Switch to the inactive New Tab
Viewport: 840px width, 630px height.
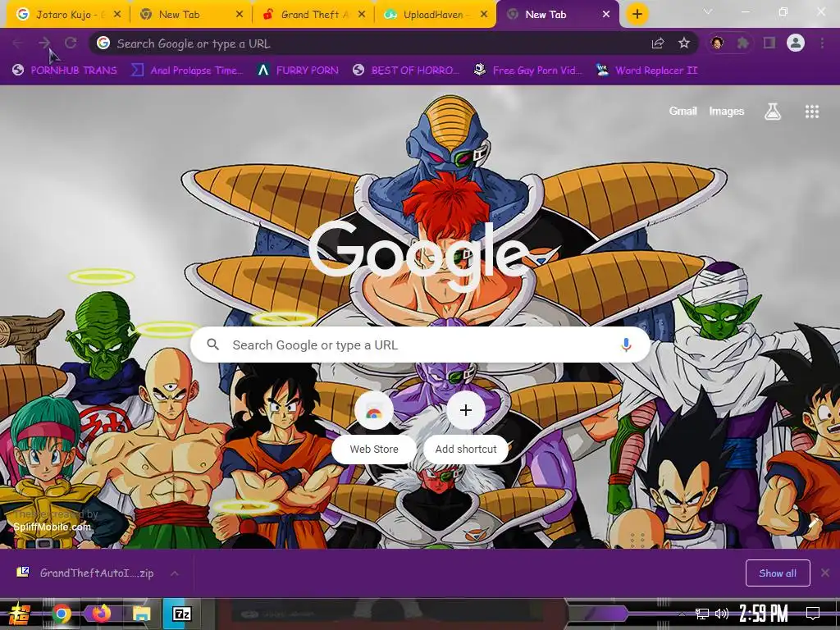(x=190, y=15)
